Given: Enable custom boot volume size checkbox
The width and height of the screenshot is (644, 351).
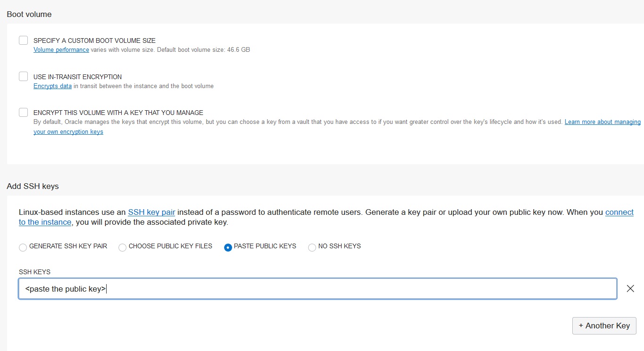Looking at the screenshot, I should click(23, 41).
